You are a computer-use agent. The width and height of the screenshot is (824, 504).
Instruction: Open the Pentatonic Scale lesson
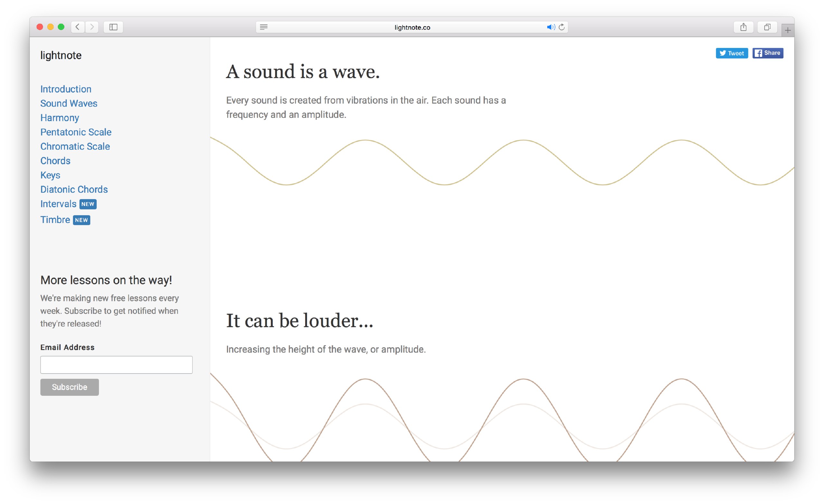[x=76, y=132]
